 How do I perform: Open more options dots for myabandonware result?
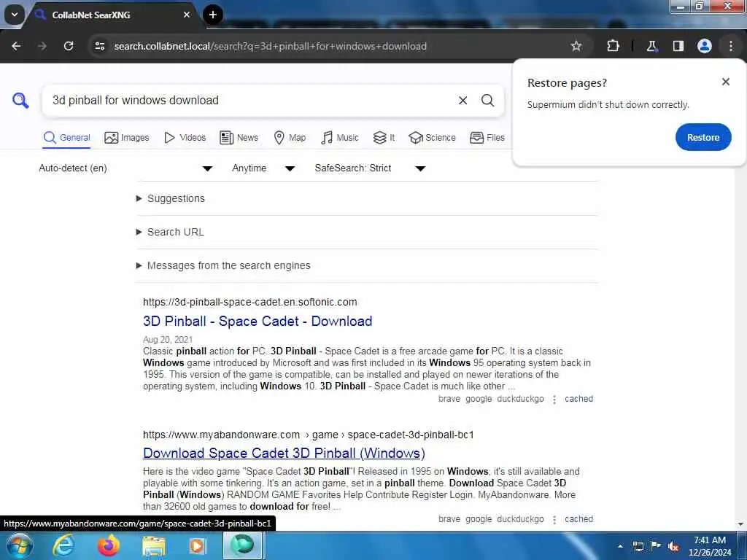(554, 519)
